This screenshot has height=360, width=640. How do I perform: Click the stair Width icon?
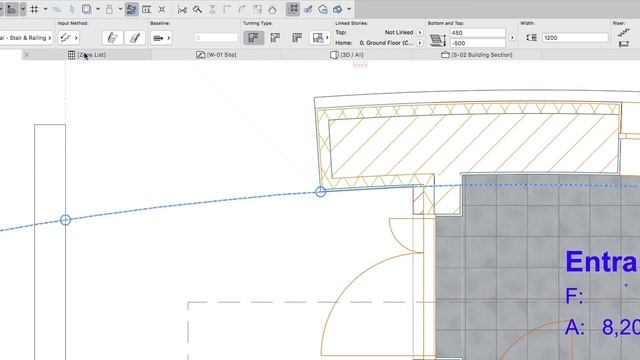(x=531, y=38)
